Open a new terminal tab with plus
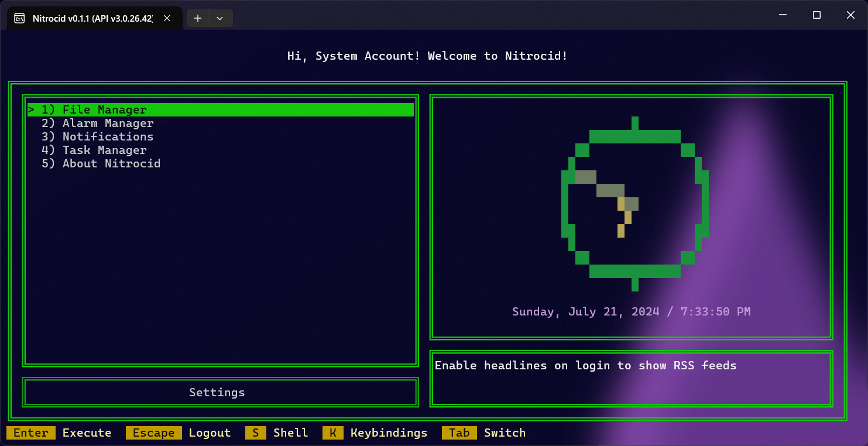 click(x=198, y=18)
